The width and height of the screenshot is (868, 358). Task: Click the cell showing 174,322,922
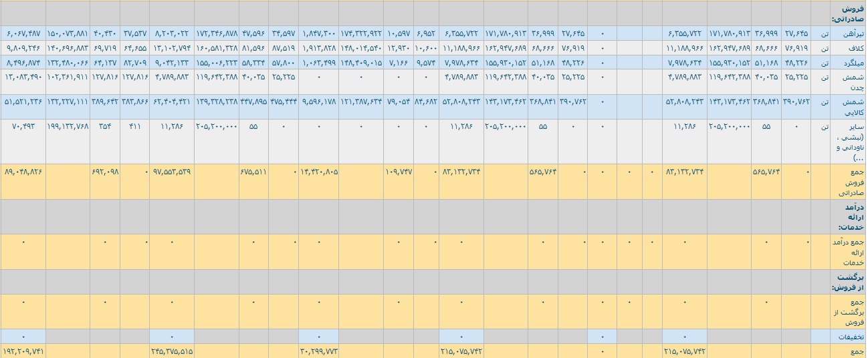click(x=361, y=32)
